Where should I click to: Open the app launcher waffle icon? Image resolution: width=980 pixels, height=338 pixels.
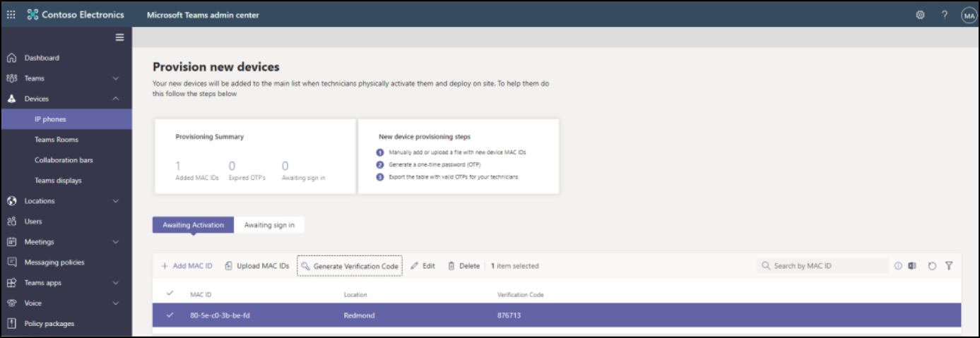[x=11, y=15]
